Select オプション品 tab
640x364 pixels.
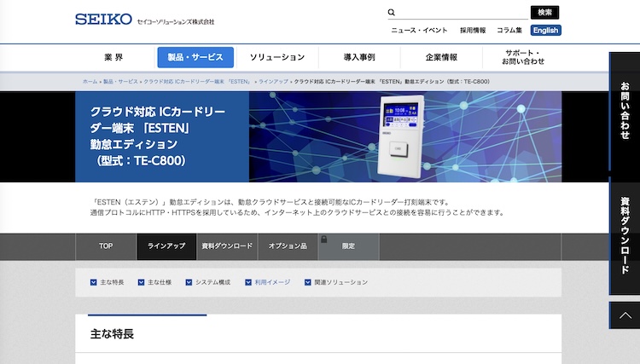(x=288, y=246)
